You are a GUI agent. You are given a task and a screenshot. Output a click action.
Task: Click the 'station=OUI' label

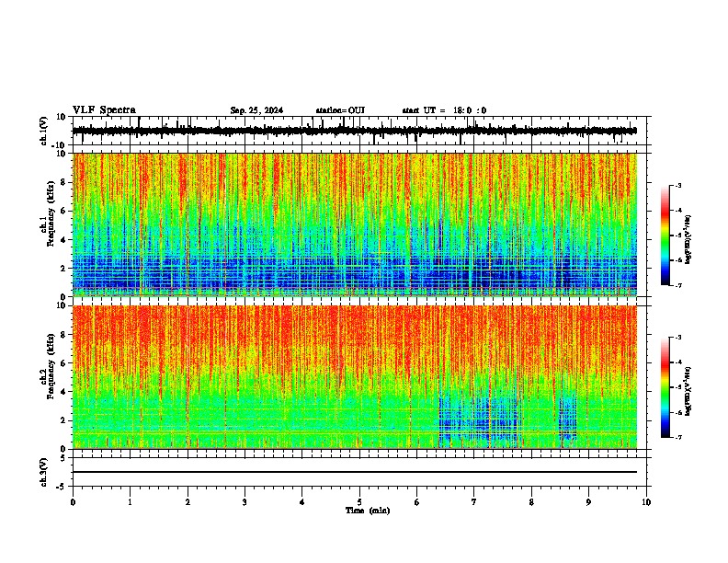click(x=340, y=110)
